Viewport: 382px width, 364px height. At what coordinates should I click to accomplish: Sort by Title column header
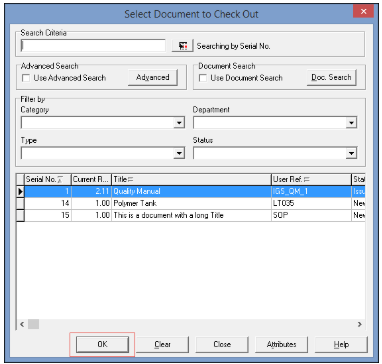click(x=191, y=179)
